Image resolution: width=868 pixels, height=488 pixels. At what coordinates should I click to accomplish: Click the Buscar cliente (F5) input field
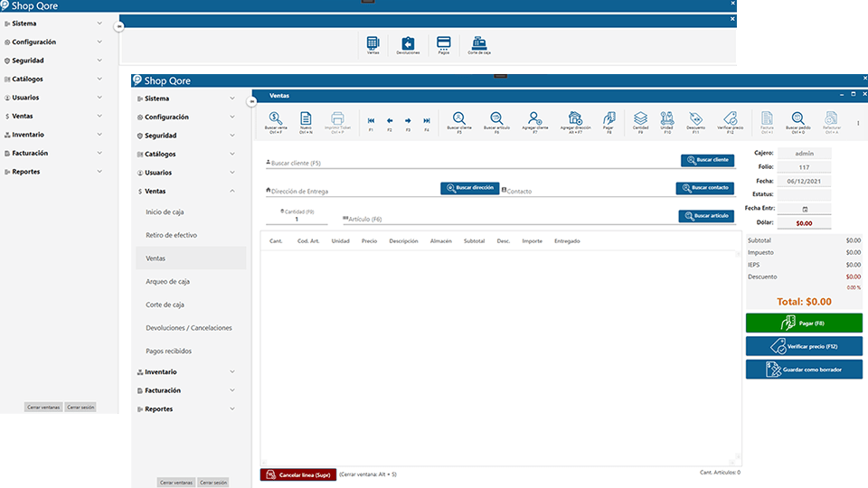point(471,164)
